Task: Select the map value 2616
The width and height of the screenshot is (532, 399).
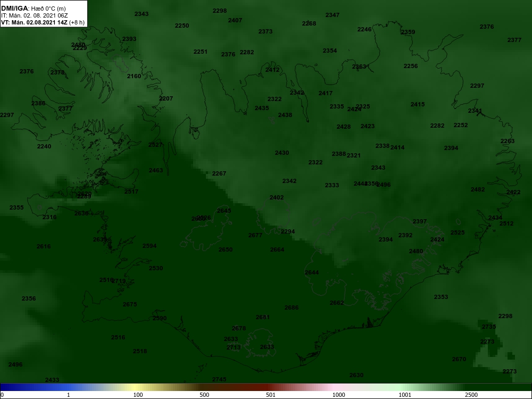Action: pos(44,247)
